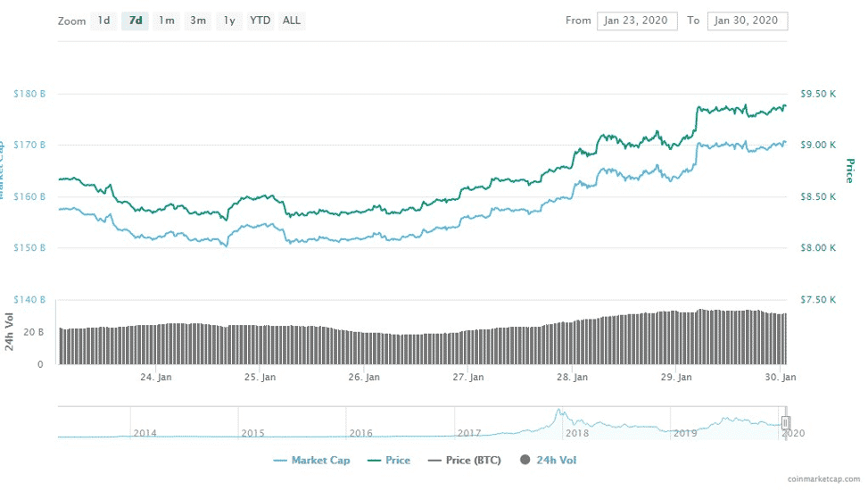The width and height of the screenshot is (868, 491).
Task: Switch zoom to 1m
Action: click(x=167, y=21)
